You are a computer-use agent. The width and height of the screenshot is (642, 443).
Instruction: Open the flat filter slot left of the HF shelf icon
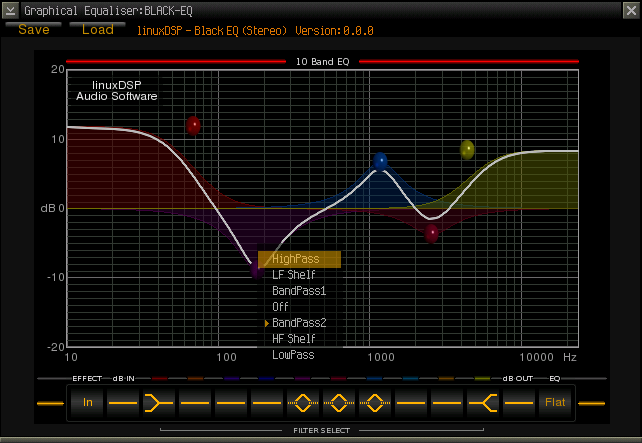click(x=447, y=403)
